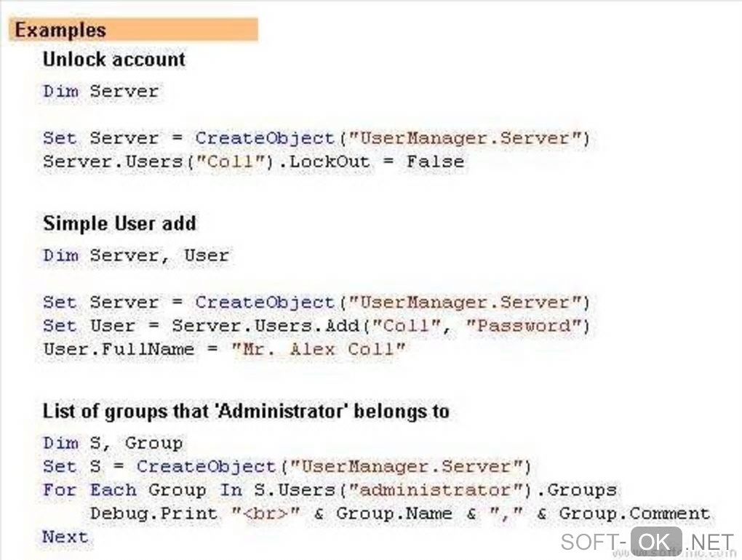Click the 'Dim S, Group' line

point(113,443)
